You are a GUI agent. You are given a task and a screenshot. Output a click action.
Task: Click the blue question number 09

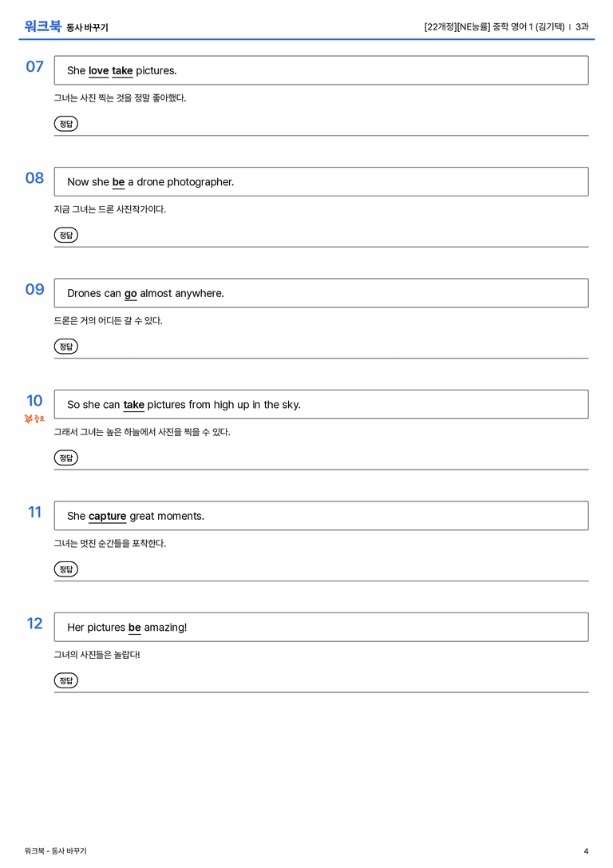[x=35, y=289]
